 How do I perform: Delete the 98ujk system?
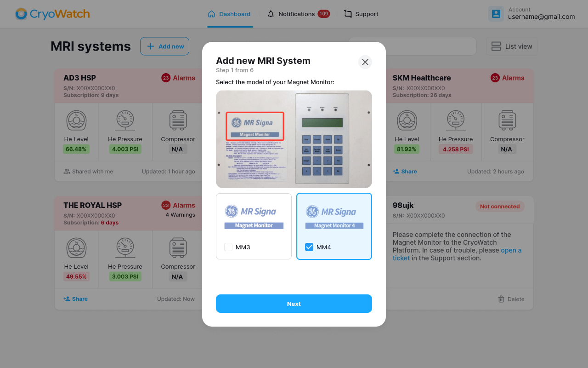pyautogui.click(x=511, y=299)
